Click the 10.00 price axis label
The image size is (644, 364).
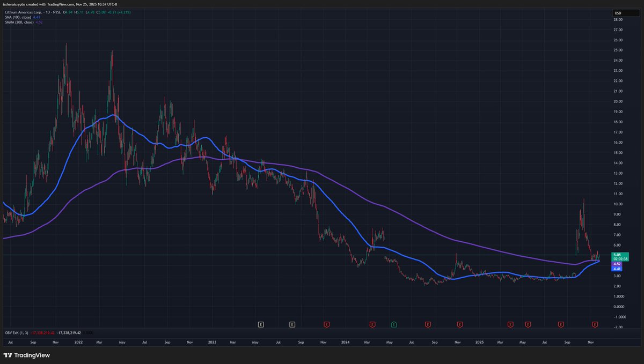(x=618, y=204)
